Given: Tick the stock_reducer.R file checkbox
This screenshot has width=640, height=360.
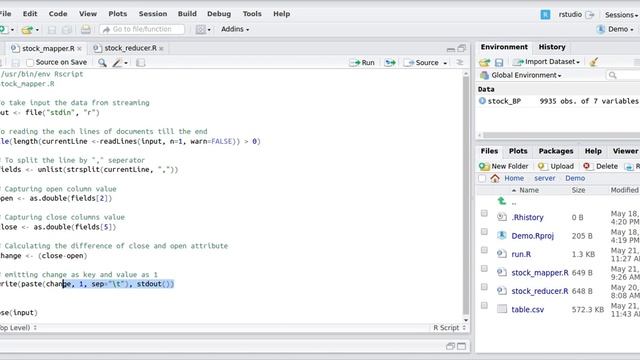Looking at the screenshot, I should pyautogui.click(x=484, y=287).
